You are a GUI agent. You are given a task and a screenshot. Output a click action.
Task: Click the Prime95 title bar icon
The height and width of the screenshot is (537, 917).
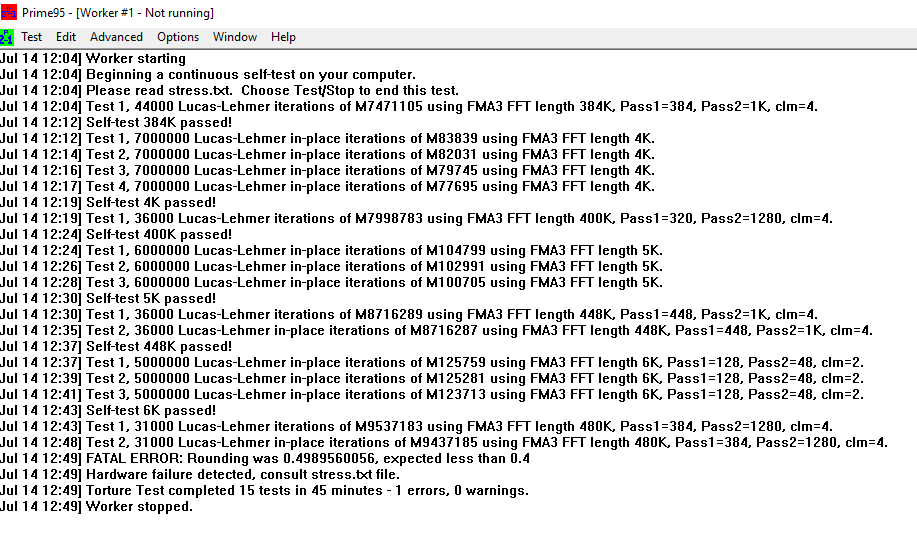[x=9, y=12]
